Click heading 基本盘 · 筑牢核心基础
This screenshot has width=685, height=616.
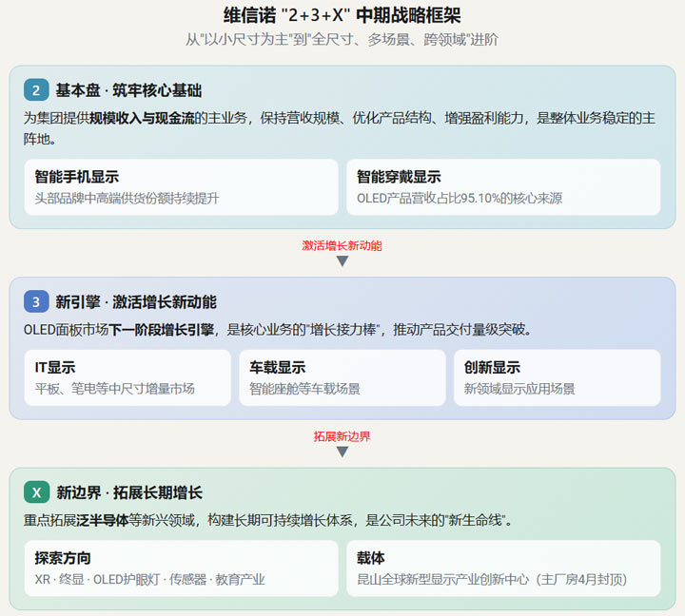coord(128,90)
